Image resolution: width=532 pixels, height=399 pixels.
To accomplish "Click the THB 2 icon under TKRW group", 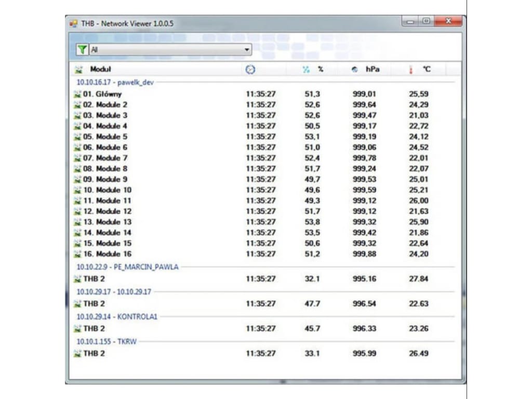I will (x=78, y=353).
